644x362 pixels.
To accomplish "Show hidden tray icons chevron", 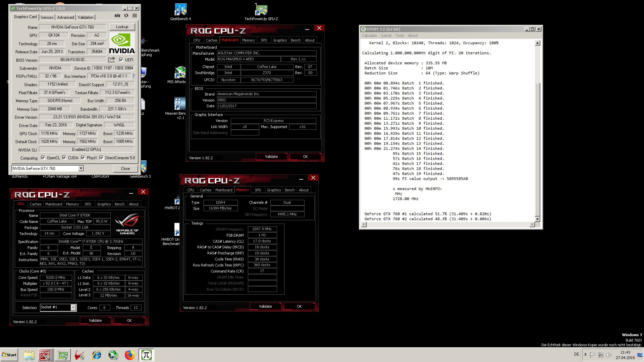I will [585, 355].
